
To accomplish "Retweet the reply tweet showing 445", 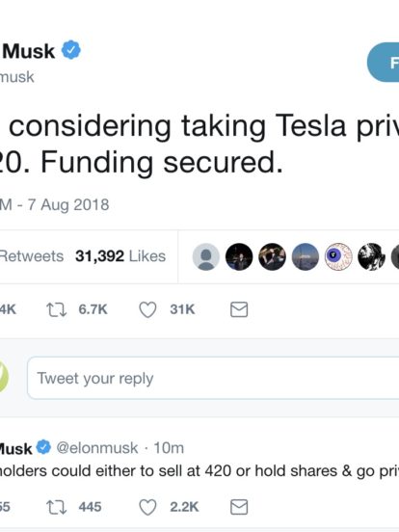I will [x=57, y=507].
